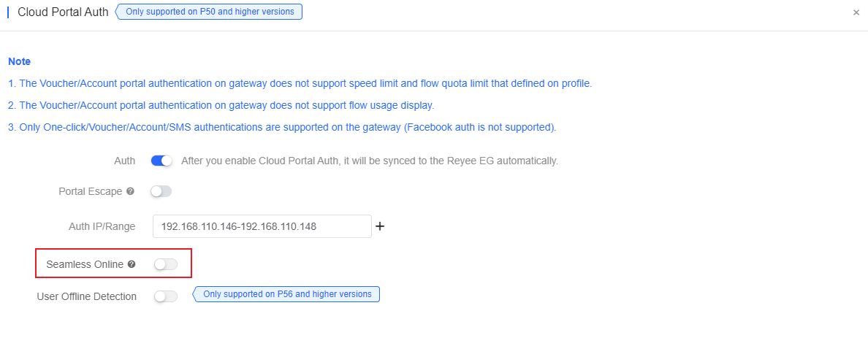Click the Seamless Online help question icon
This screenshot has height=346, width=868.
132,264
